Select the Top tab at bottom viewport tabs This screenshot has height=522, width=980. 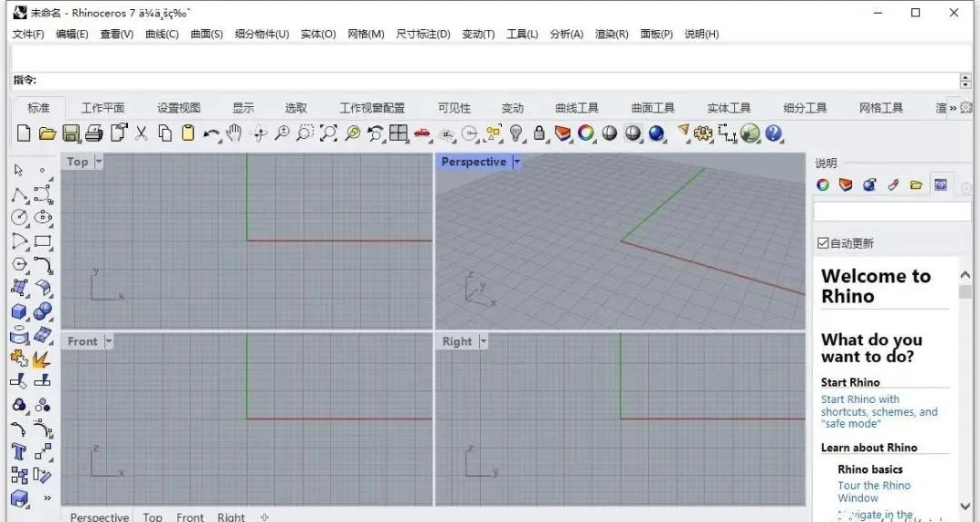coord(152,517)
